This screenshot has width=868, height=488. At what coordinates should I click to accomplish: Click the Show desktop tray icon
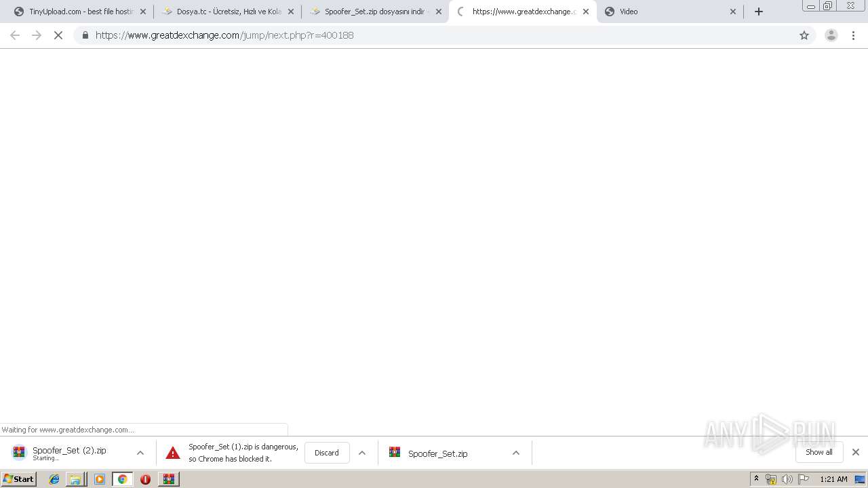860,479
